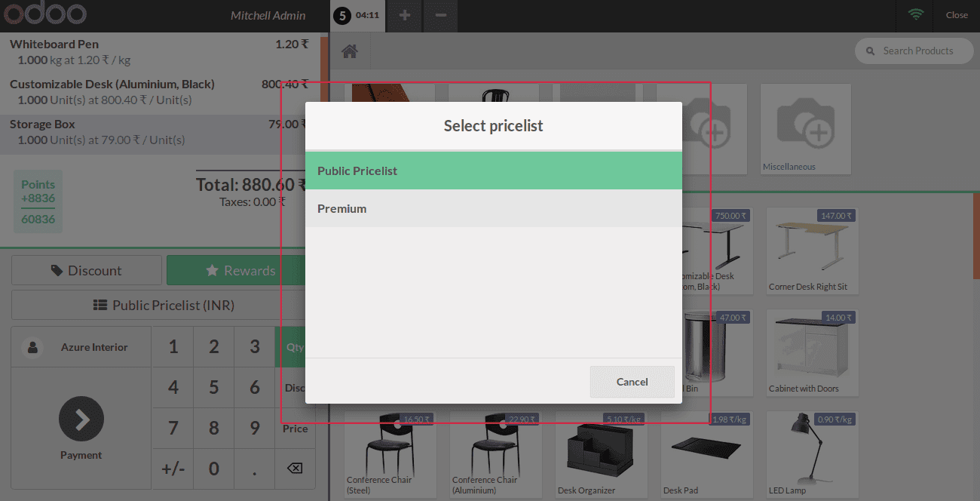Open Public Pricelist (INR) selector
Image resolution: width=980 pixels, height=501 pixels.
pos(164,305)
